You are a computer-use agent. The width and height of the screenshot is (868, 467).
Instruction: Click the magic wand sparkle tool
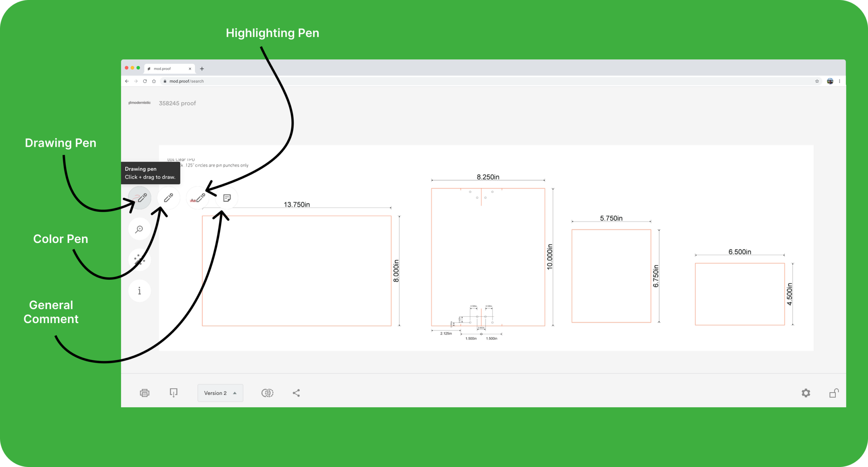[x=139, y=260]
